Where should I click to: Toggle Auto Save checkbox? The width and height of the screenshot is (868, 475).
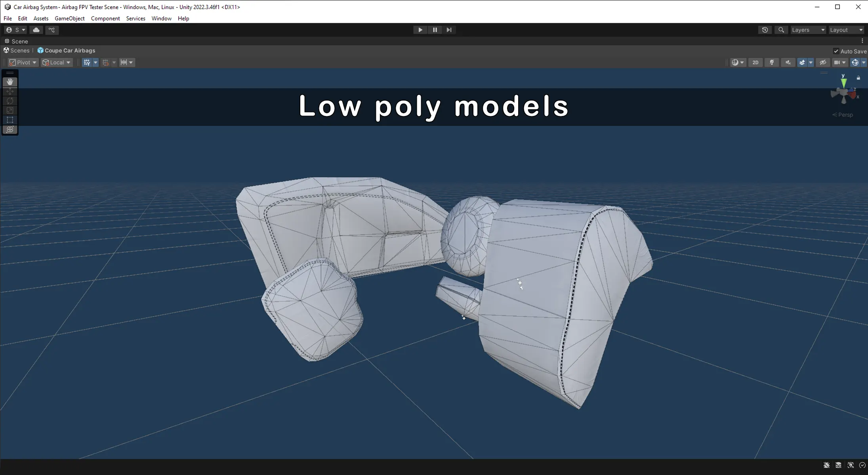836,51
